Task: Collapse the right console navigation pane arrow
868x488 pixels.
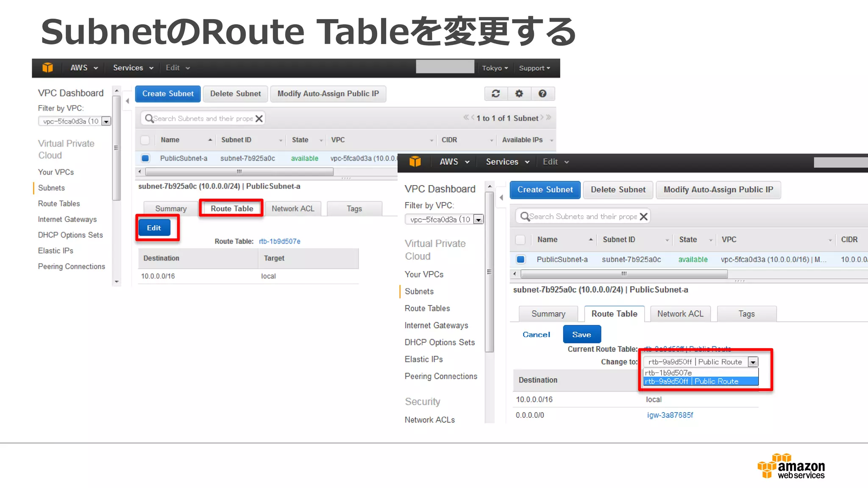Action: 501,197
